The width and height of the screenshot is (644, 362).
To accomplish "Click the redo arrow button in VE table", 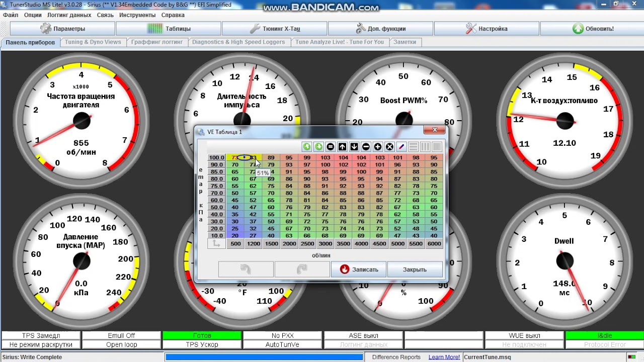I will click(302, 269).
